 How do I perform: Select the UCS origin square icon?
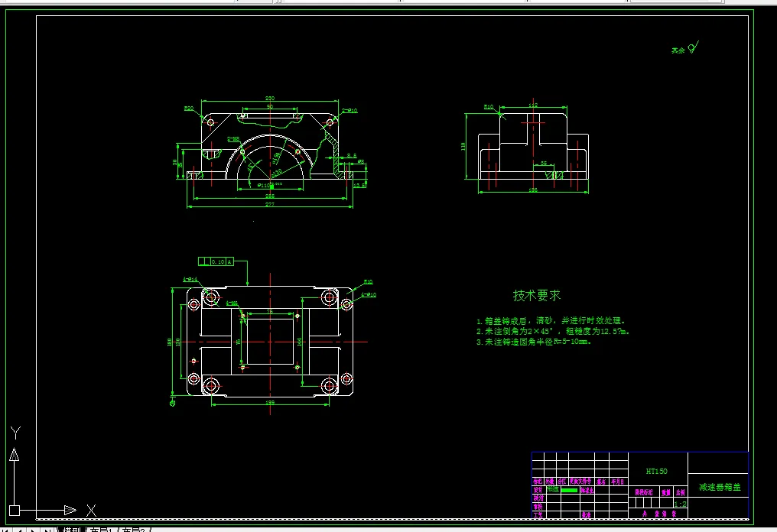15,510
